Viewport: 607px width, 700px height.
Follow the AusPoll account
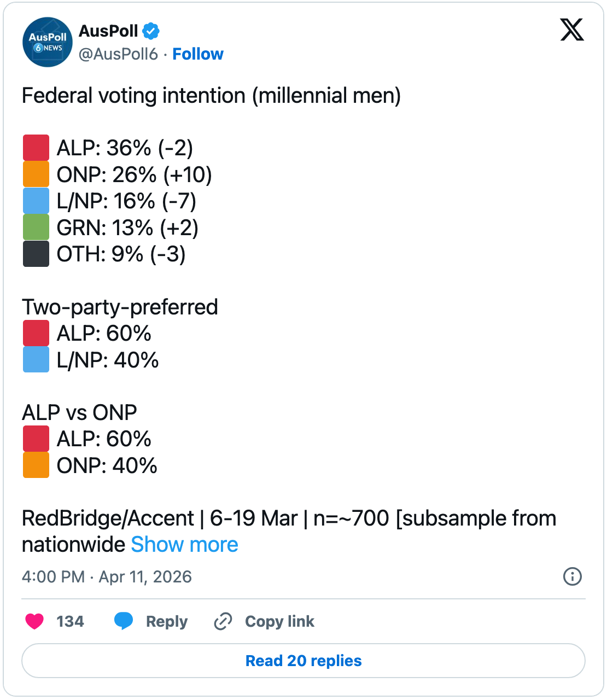pyautogui.click(x=197, y=54)
